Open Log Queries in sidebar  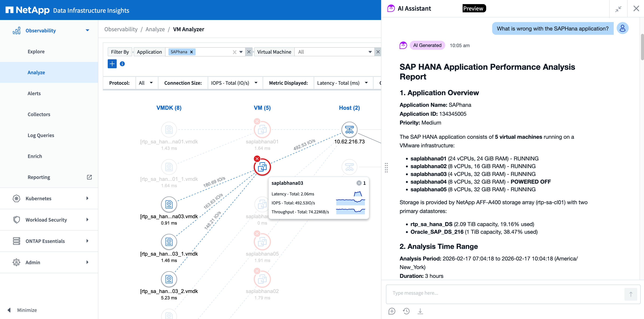click(41, 135)
